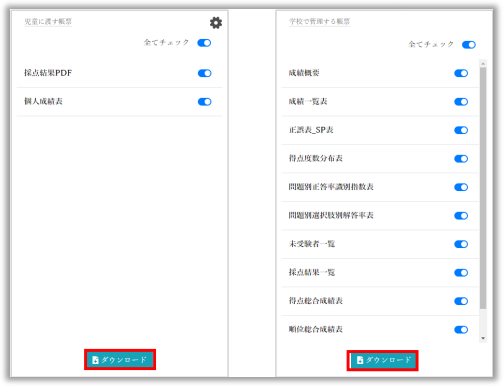
Task: Click the 採点結果PDF label text
Action: click(x=48, y=73)
